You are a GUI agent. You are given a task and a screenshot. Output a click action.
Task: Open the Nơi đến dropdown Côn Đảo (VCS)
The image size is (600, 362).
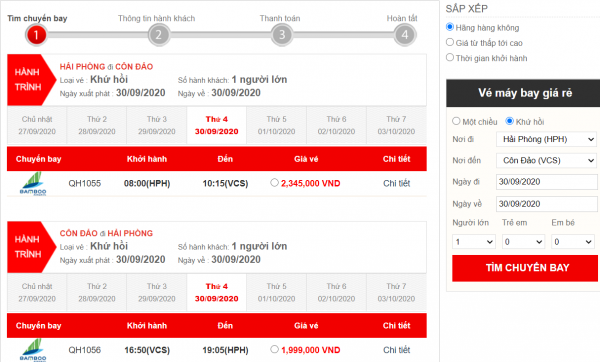tap(546, 160)
